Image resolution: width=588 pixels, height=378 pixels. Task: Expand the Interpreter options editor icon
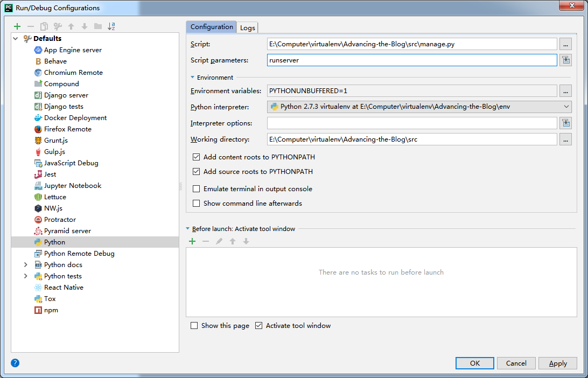pyautogui.click(x=565, y=123)
